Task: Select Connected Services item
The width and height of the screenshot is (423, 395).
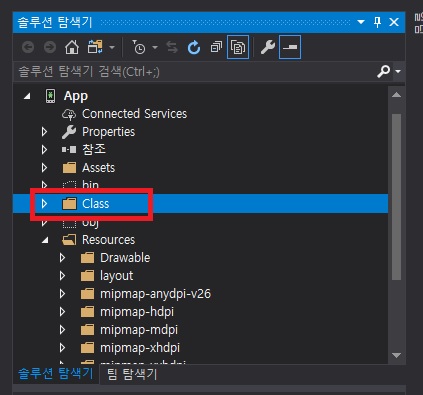Action: pyautogui.click(x=134, y=114)
